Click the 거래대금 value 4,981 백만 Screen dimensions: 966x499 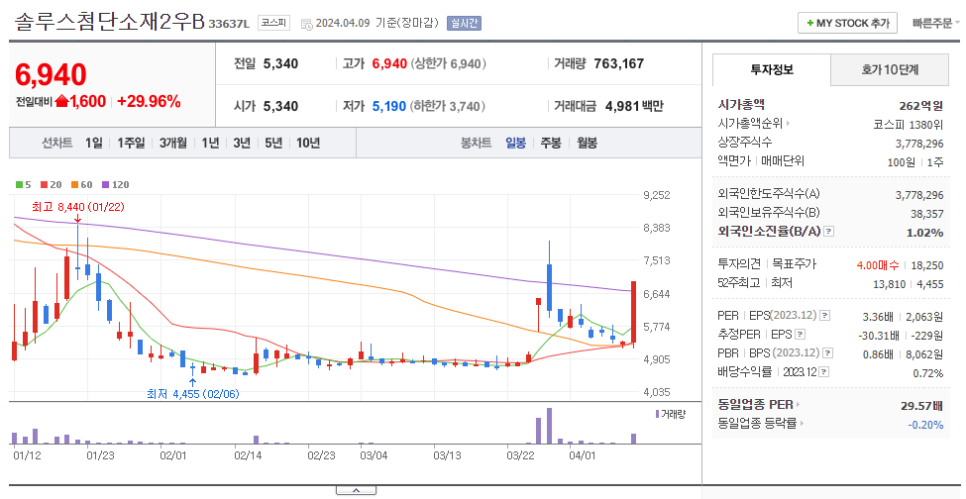click(x=634, y=106)
